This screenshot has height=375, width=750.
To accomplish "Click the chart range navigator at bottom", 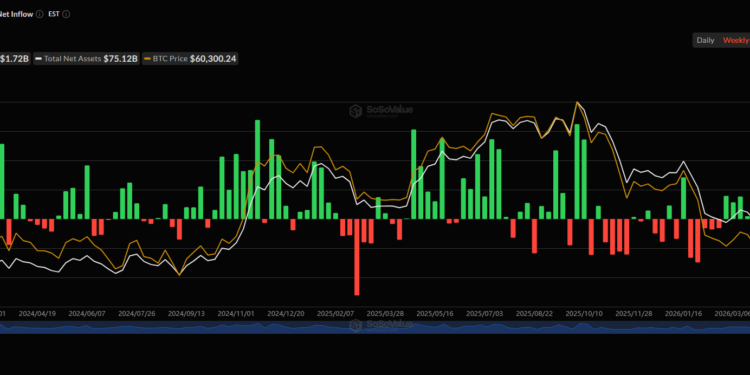I will click(375, 328).
